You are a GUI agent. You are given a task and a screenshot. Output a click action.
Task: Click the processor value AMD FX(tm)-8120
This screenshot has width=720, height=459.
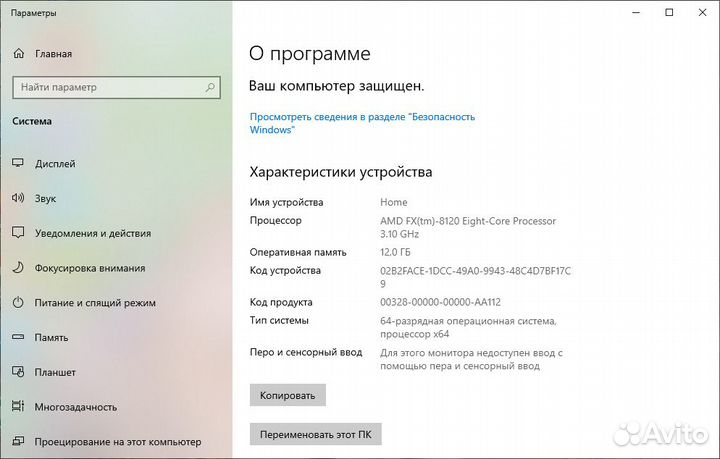(468, 227)
